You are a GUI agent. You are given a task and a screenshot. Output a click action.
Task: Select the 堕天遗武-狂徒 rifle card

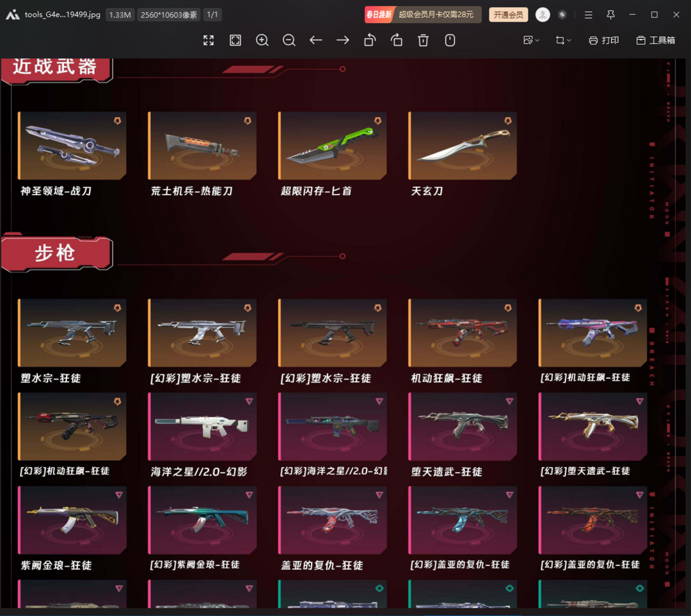pos(463,427)
